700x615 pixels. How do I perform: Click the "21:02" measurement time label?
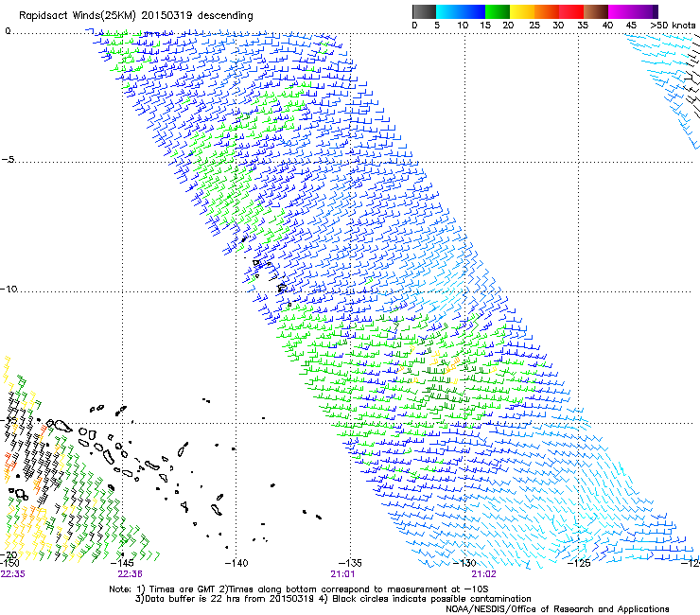tap(484, 574)
